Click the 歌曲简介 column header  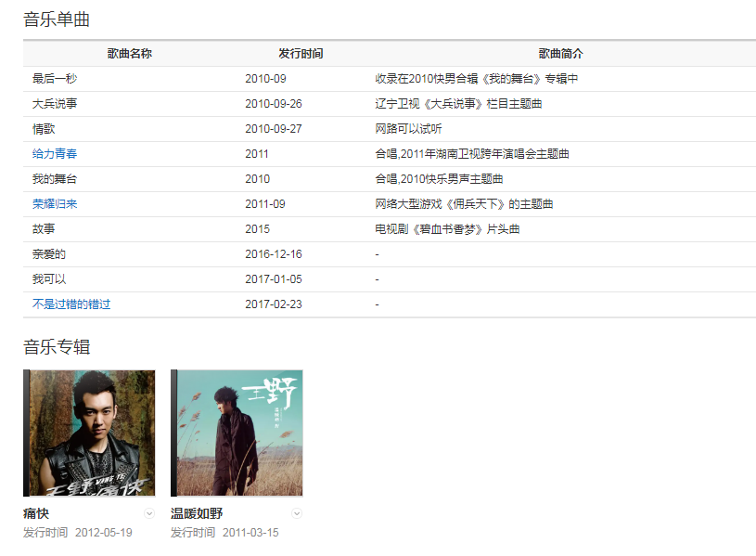pyautogui.click(x=560, y=54)
